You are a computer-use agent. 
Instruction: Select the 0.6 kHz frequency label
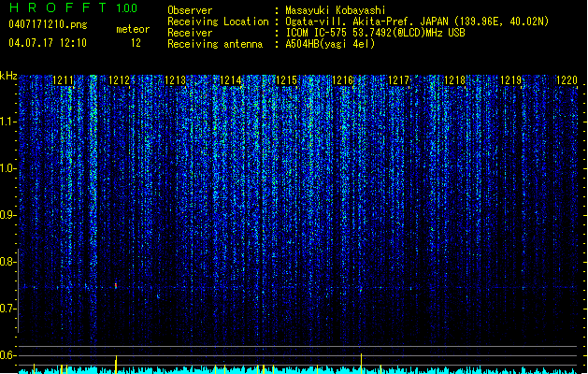tap(7, 355)
